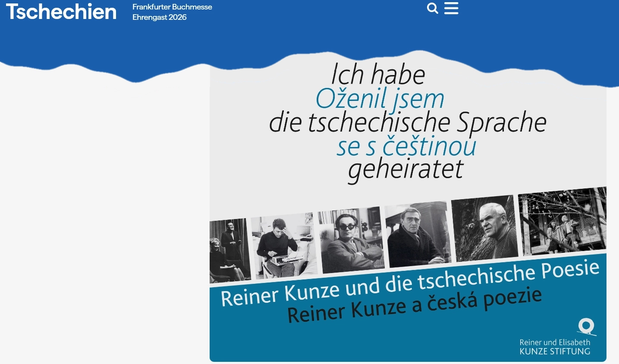Click the heading 'Reiner Kunze und die tschechische Poesie'
The width and height of the screenshot is (619, 364).
click(410, 283)
